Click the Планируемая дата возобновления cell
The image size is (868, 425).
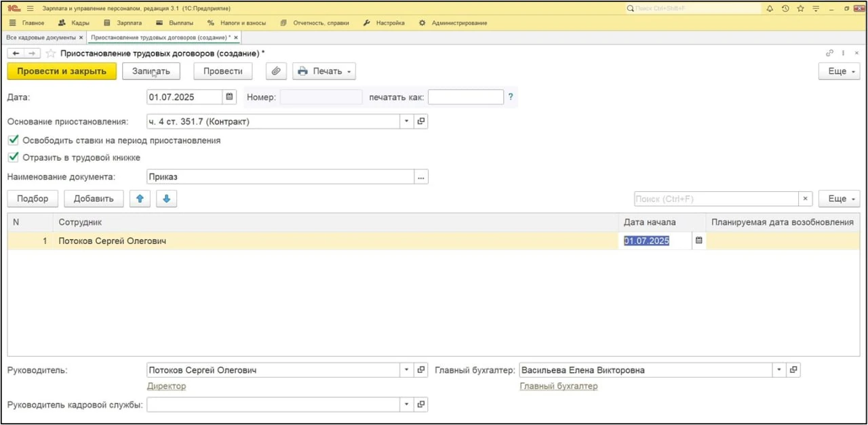[x=783, y=241]
